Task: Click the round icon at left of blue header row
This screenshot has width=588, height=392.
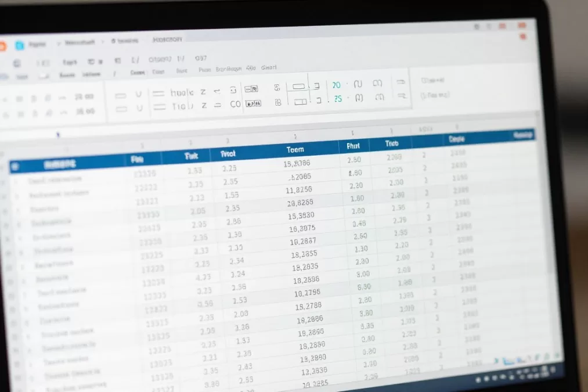Action: coord(15,167)
